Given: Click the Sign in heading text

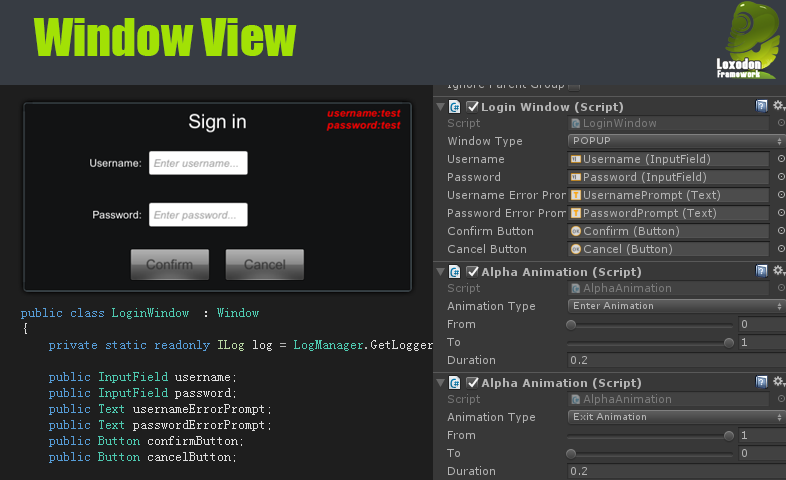Looking at the screenshot, I should [217, 122].
